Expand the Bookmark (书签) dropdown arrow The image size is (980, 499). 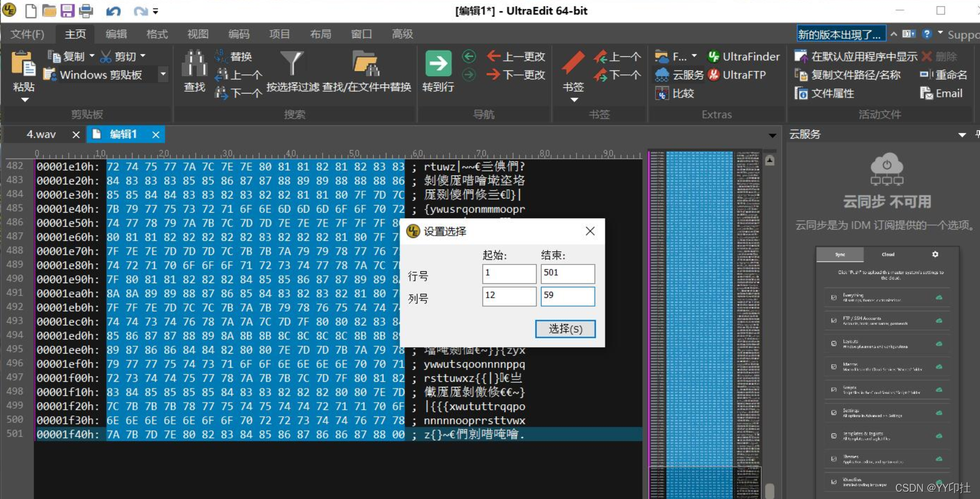tap(574, 100)
